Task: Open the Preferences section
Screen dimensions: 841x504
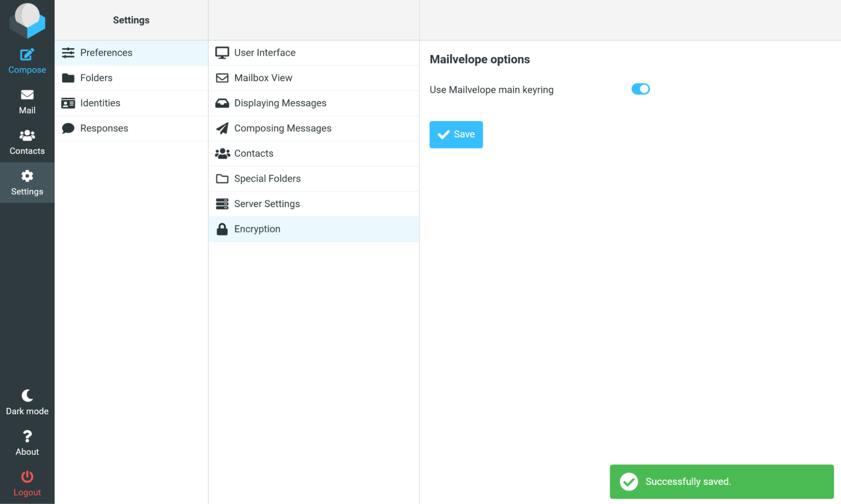Action: pos(106,53)
